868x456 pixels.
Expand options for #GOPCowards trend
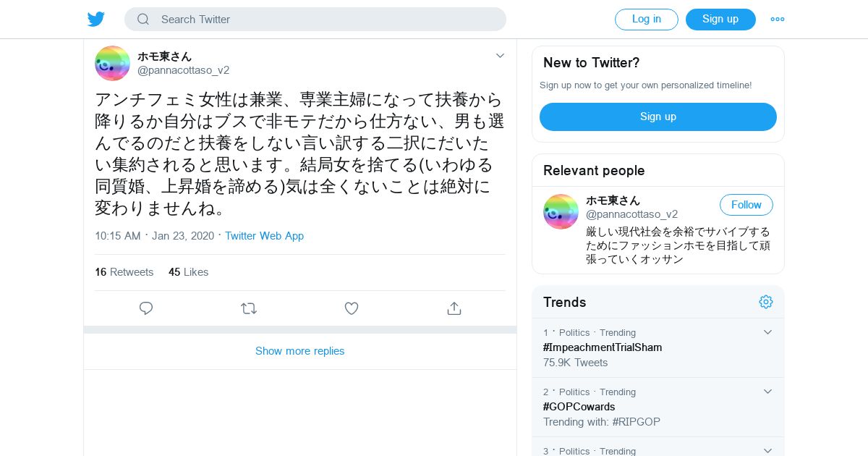tap(768, 392)
